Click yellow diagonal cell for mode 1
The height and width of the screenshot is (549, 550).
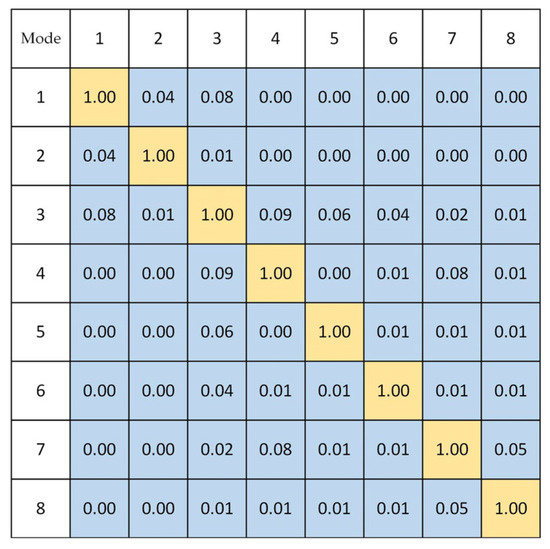[x=100, y=97]
